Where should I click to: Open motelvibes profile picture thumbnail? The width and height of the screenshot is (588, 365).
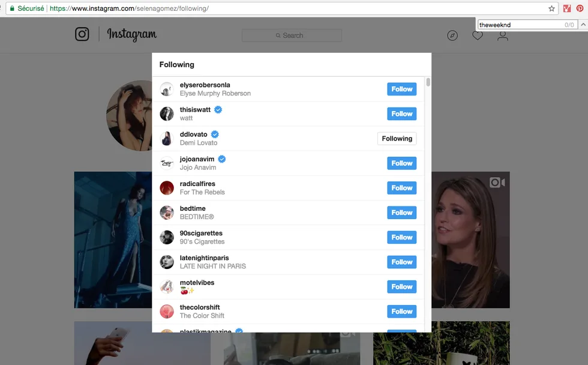[167, 286]
